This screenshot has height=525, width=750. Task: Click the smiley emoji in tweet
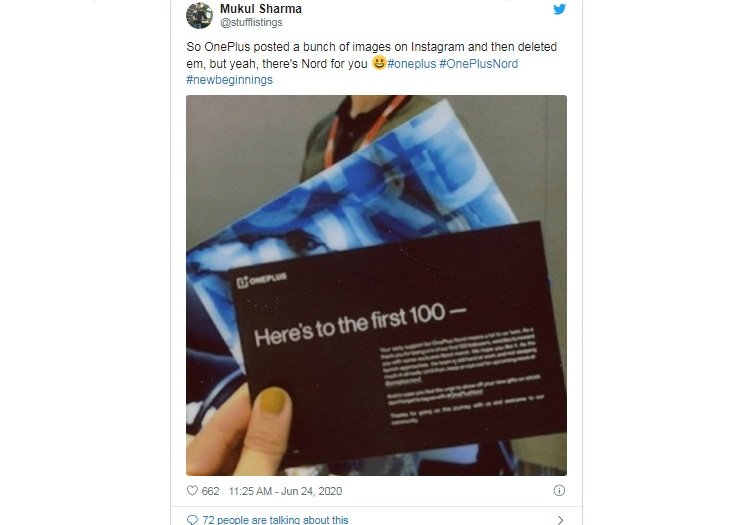[379, 63]
